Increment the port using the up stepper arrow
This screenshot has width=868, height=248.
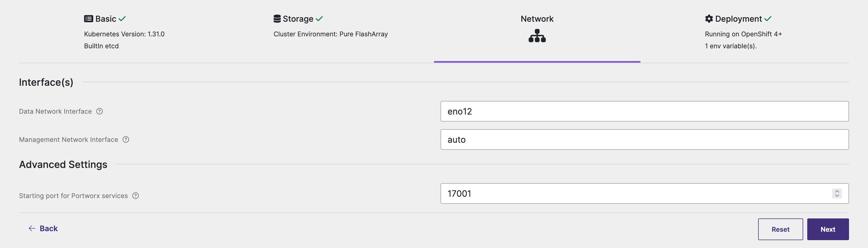pyautogui.click(x=837, y=191)
